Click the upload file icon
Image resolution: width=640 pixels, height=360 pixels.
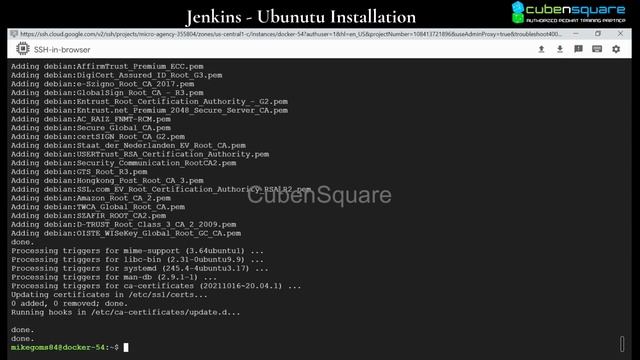click(x=541, y=49)
